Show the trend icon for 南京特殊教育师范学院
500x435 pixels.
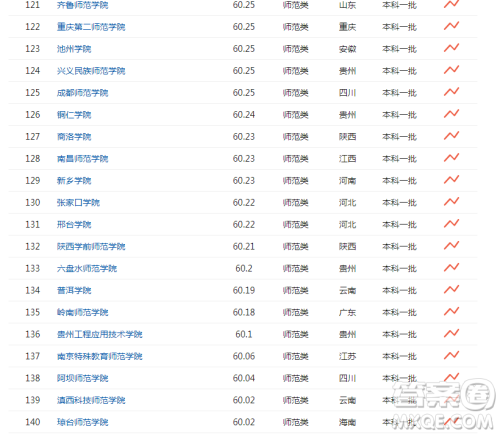(451, 356)
